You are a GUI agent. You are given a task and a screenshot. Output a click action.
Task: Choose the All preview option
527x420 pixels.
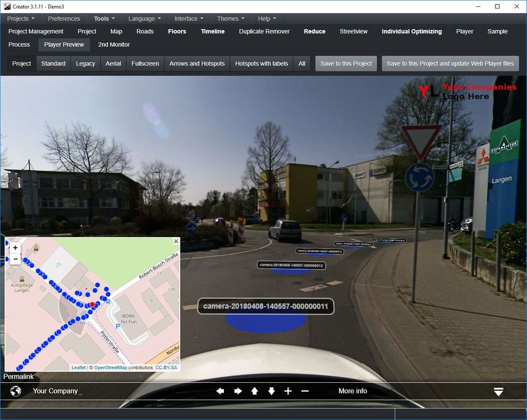302,63
